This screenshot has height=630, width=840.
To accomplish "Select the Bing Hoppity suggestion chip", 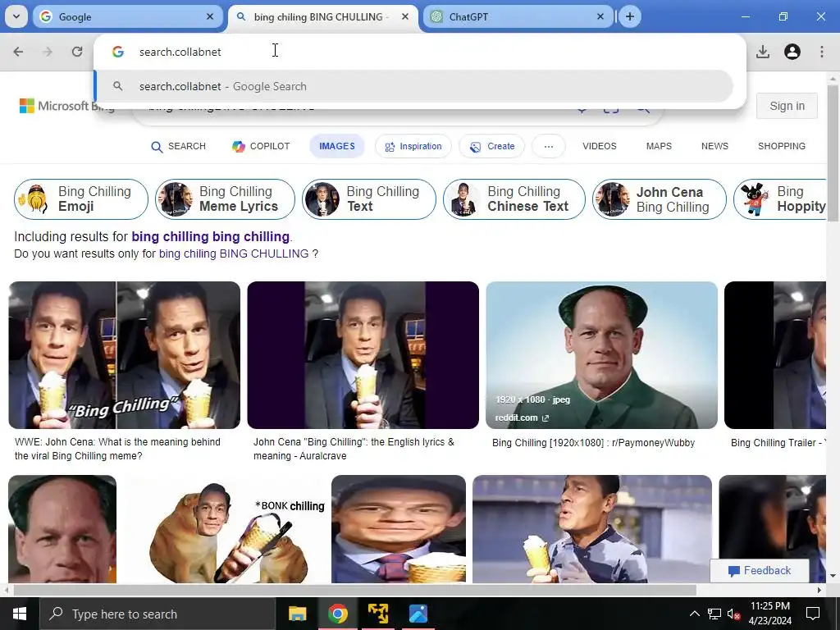I will coord(780,199).
